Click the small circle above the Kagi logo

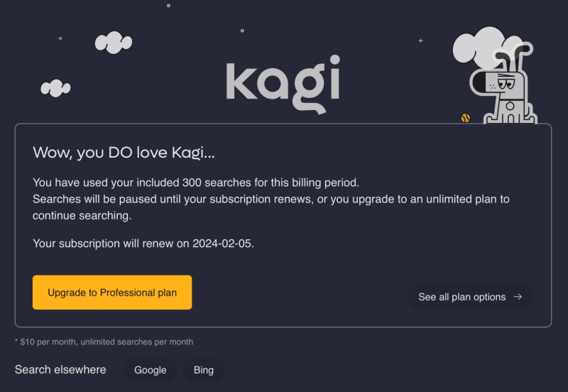pyautogui.click(x=242, y=31)
